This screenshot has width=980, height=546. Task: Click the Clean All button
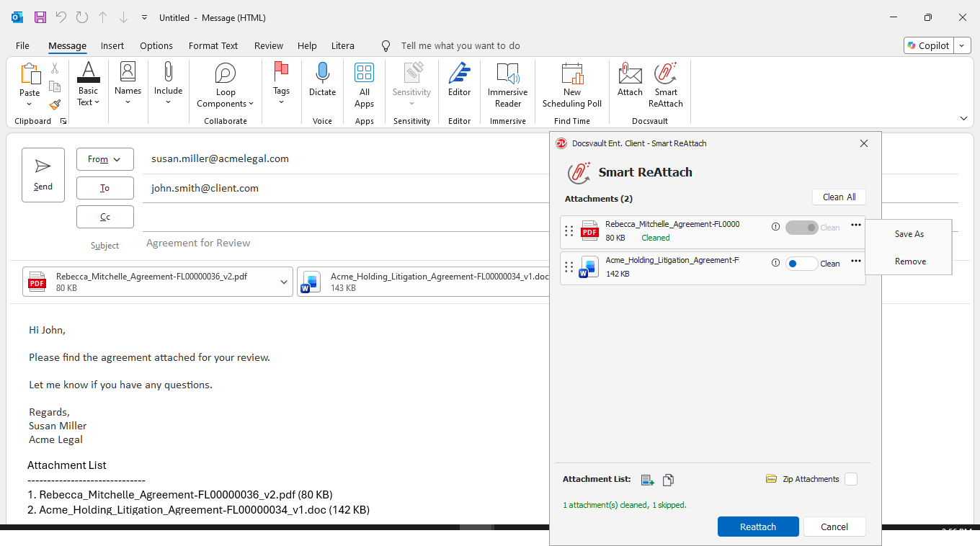[x=839, y=197]
